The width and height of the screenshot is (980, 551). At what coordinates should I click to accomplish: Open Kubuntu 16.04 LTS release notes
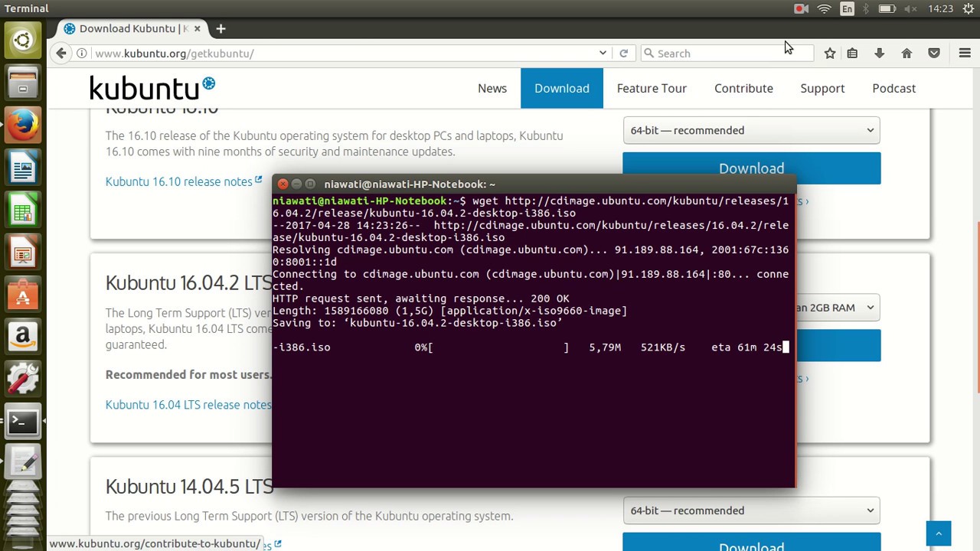188,404
